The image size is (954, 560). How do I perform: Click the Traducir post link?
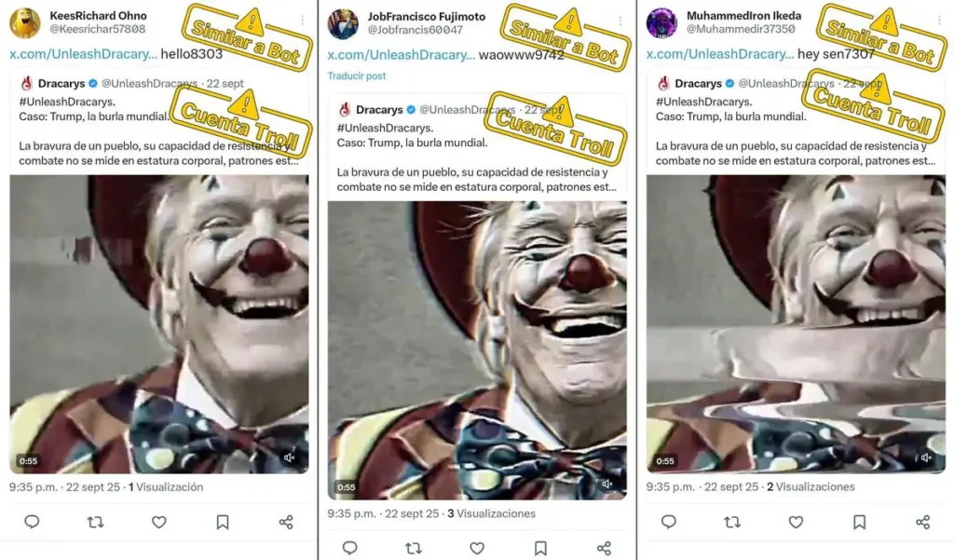click(x=357, y=75)
